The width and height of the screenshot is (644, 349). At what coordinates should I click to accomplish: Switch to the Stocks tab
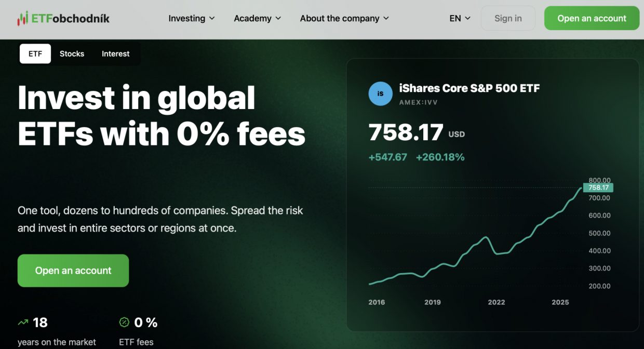point(72,53)
